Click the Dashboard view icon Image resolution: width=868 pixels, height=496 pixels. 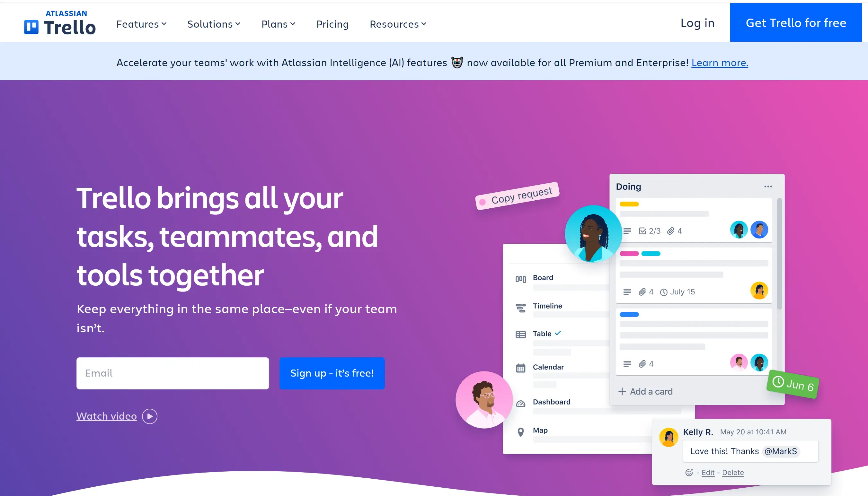520,401
